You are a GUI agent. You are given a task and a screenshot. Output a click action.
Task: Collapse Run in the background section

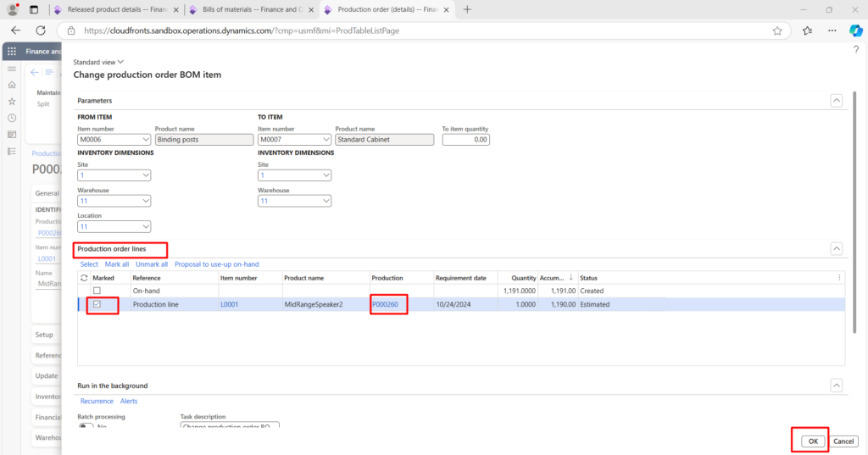(x=837, y=386)
